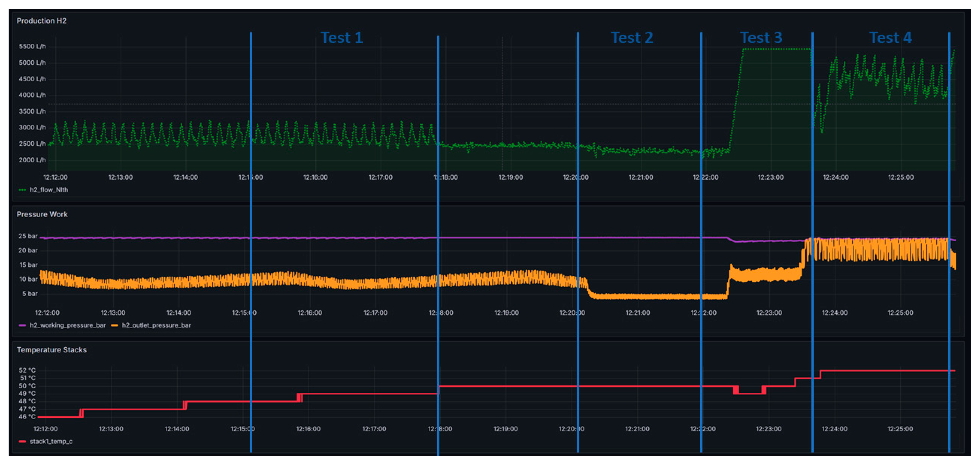This screenshot has width=980, height=463.
Task: Click 12:13:00 tick on Temperature Stacks axis
Action: 111,429
